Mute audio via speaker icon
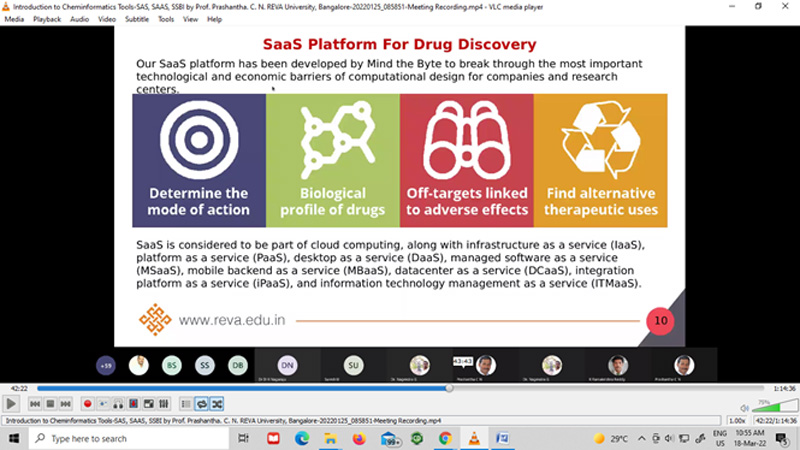The height and width of the screenshot is (450, 800). tap(744, 408)
